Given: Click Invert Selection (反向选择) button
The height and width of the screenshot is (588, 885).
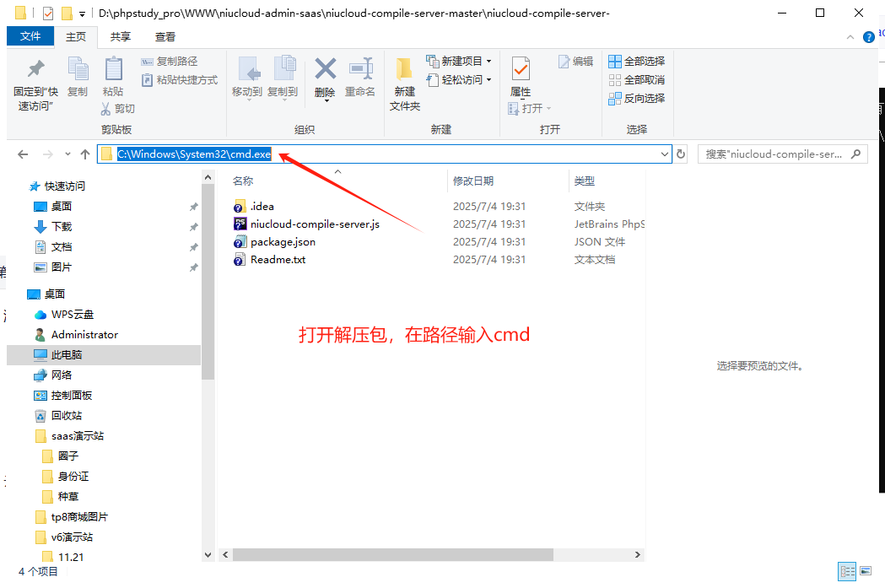Looking at the screenshot, I should tap(637, 99).
